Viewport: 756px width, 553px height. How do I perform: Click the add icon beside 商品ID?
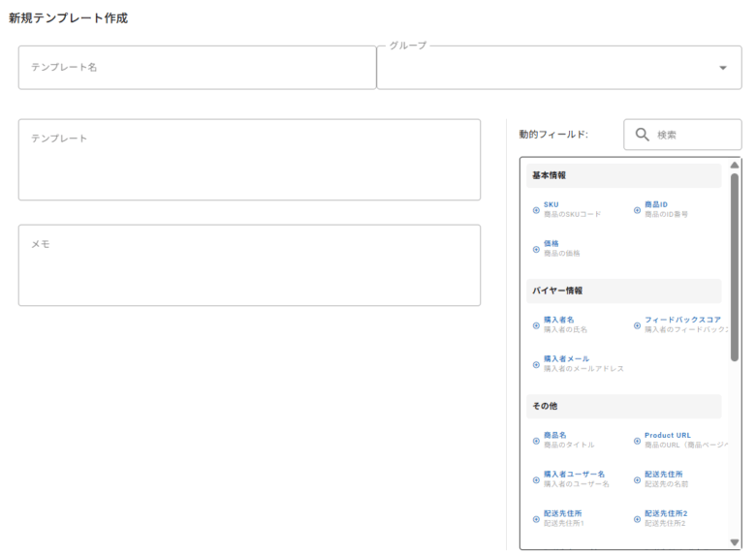point(637,209)
